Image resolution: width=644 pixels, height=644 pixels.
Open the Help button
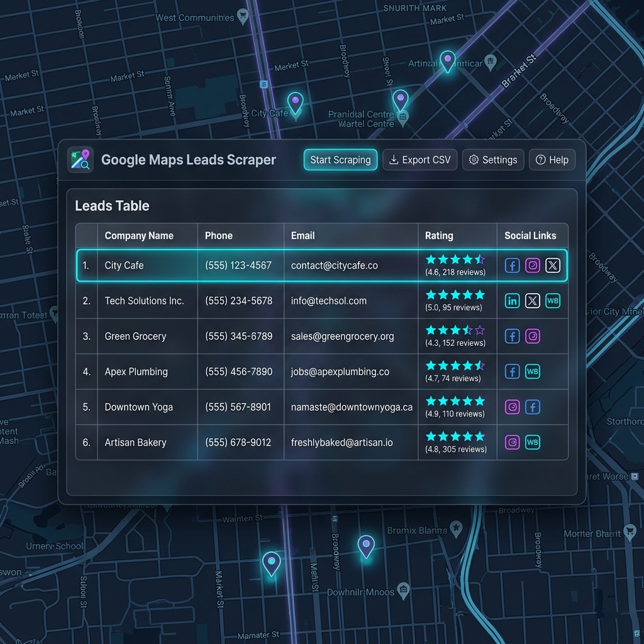coord(552,160)
